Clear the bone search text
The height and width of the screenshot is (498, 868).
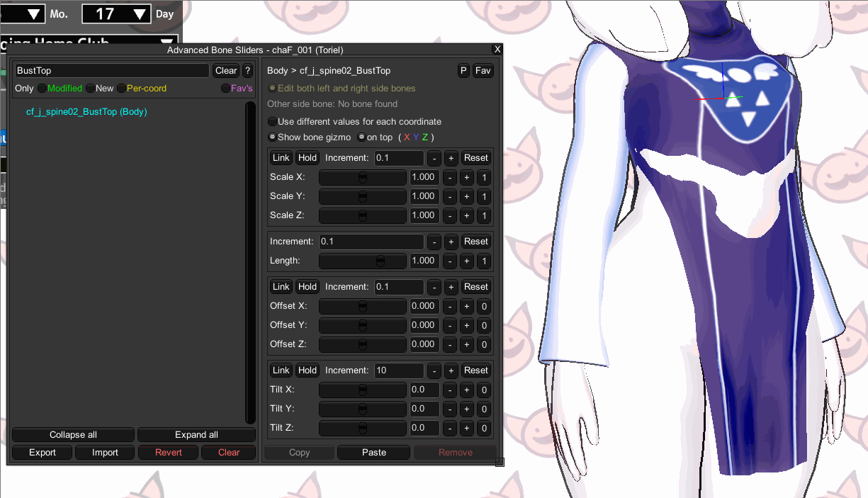pyautogui.click(x=226, y=71)
